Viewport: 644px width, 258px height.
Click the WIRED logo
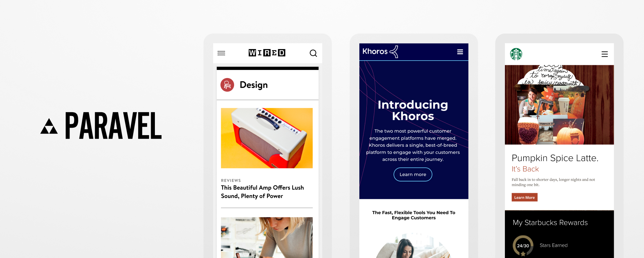tap(267, 53)
